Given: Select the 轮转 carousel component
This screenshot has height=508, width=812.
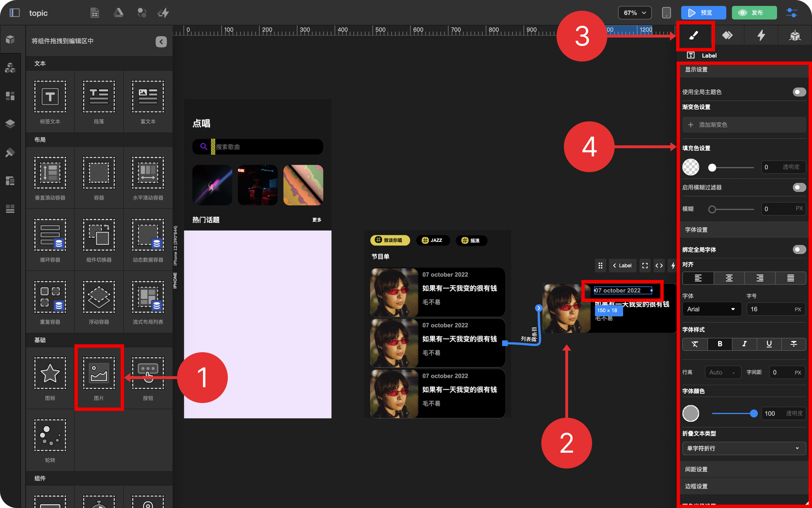Looking at the screenshot, I should (x=50, y=441).
